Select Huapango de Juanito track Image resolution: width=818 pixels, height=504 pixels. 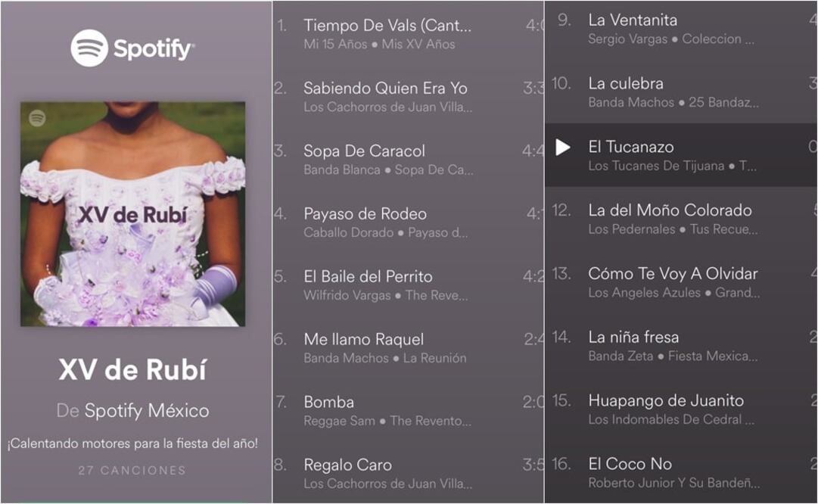point(681,409)
